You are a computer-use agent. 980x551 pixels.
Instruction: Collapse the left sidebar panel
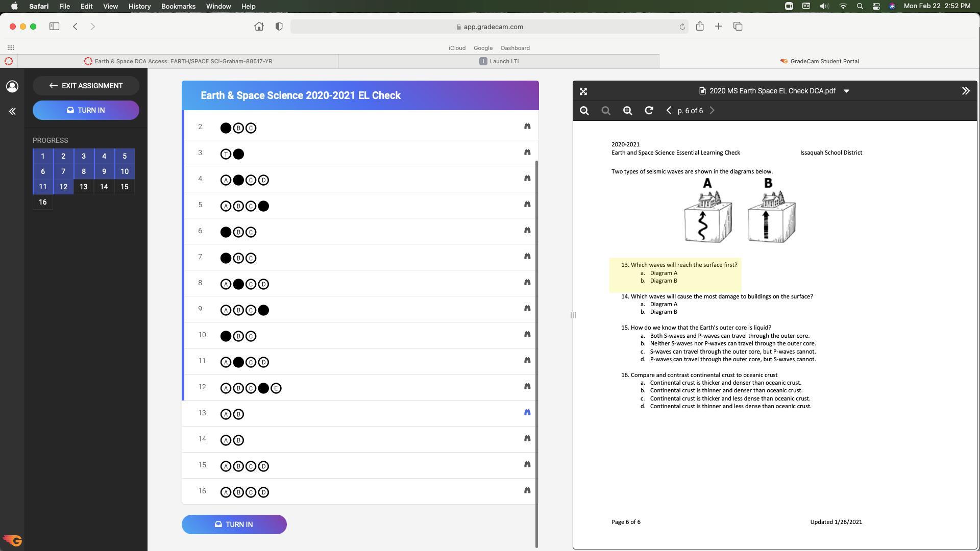click(12, 111)
